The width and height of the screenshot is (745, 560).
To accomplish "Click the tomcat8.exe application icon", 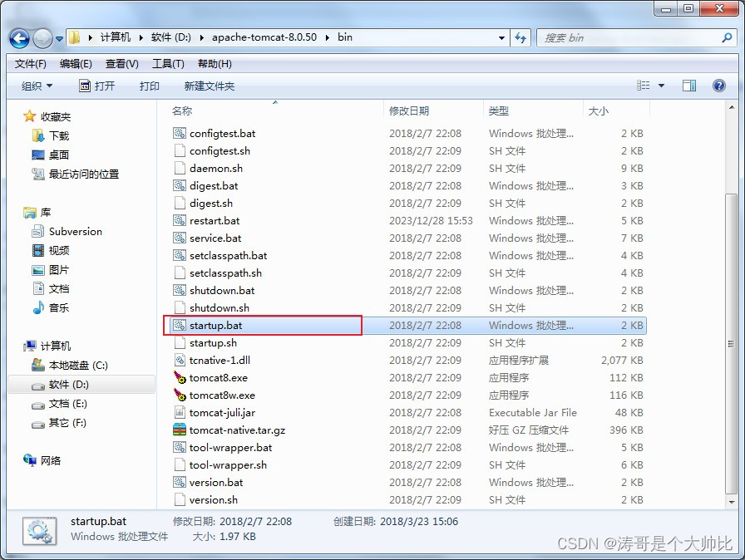I will point(179,378).
